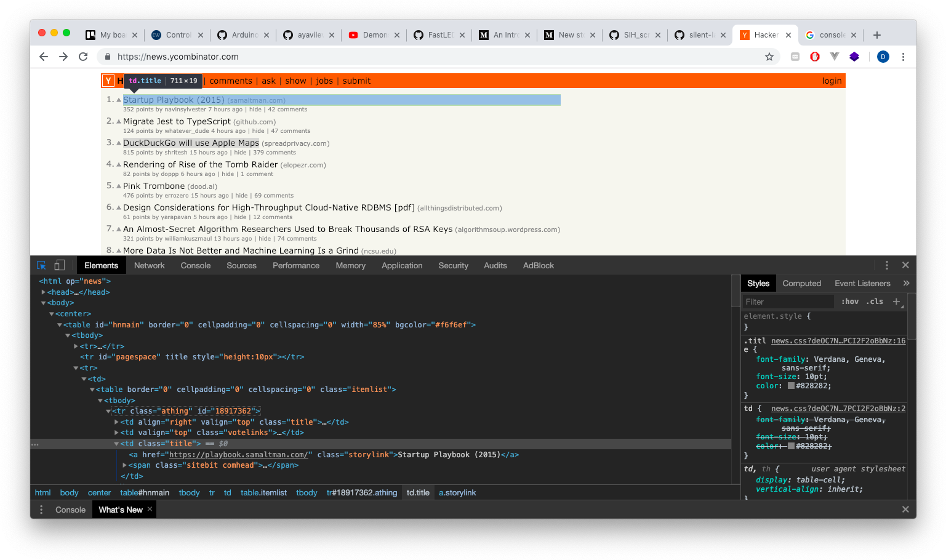
Task: Collapse the tr athing 18917362 node
Action: tap(108, 411)
